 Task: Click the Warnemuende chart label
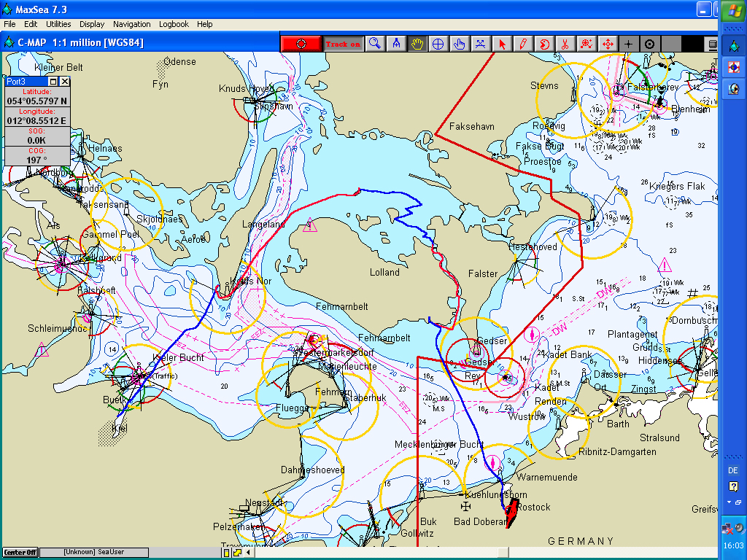pos(547,477)
